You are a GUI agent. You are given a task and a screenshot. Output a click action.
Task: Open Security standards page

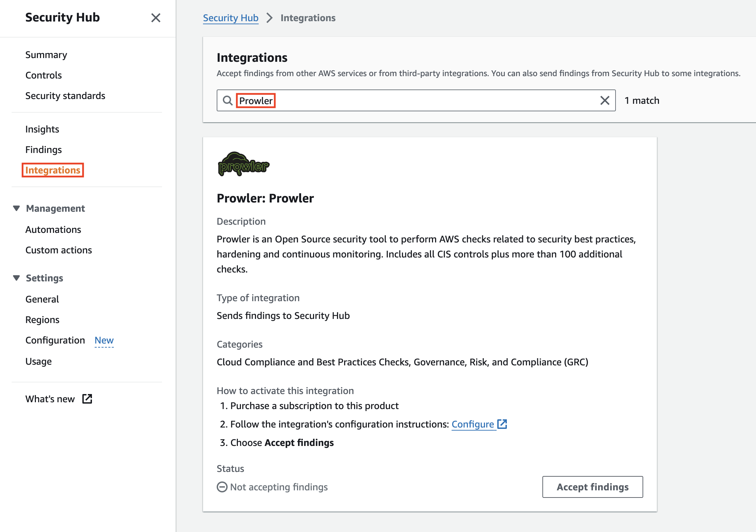click(x=65, y=96)
